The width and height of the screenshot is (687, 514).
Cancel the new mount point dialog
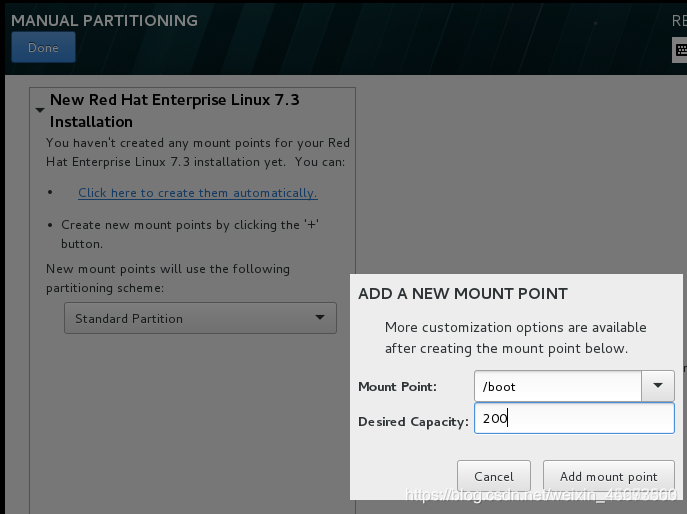(494, 476)
